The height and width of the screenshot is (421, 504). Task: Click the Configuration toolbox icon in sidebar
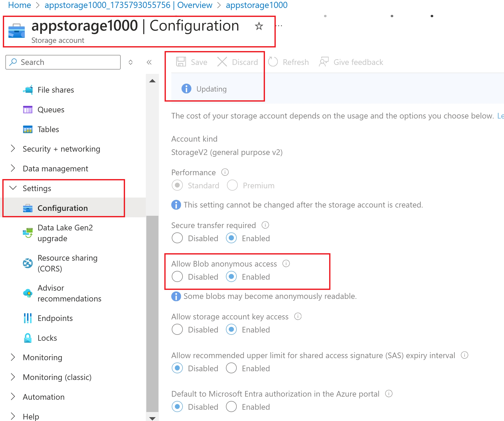28,208
